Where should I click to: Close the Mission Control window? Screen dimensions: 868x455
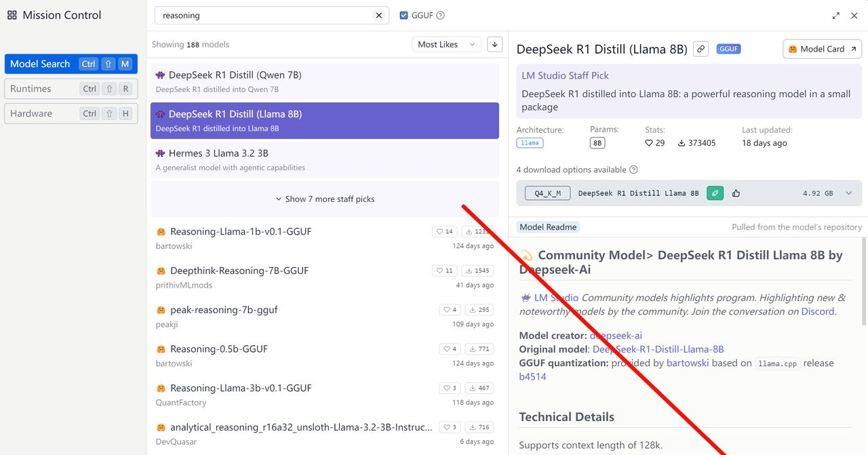854,16
